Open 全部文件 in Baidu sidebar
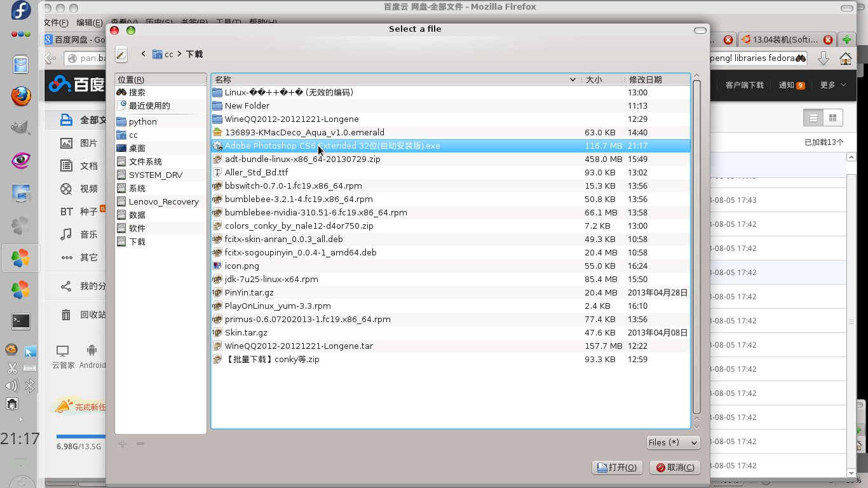Image resolution: width=868 pixels, height=488 pixels. 83,120
